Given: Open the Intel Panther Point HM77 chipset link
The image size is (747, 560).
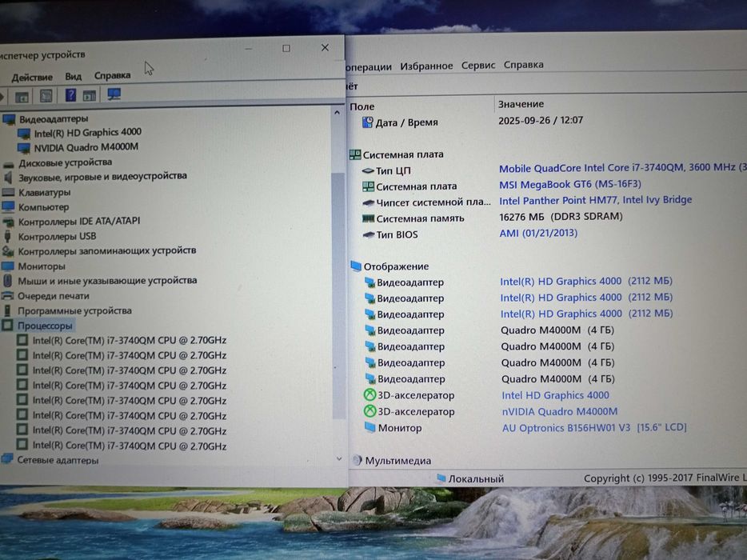Looking at the screenshot, I should point(596,200).
